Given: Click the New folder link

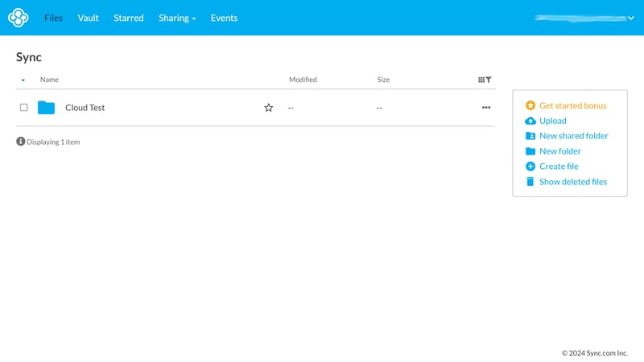Looking at the screenshot, I should point(559,151).
